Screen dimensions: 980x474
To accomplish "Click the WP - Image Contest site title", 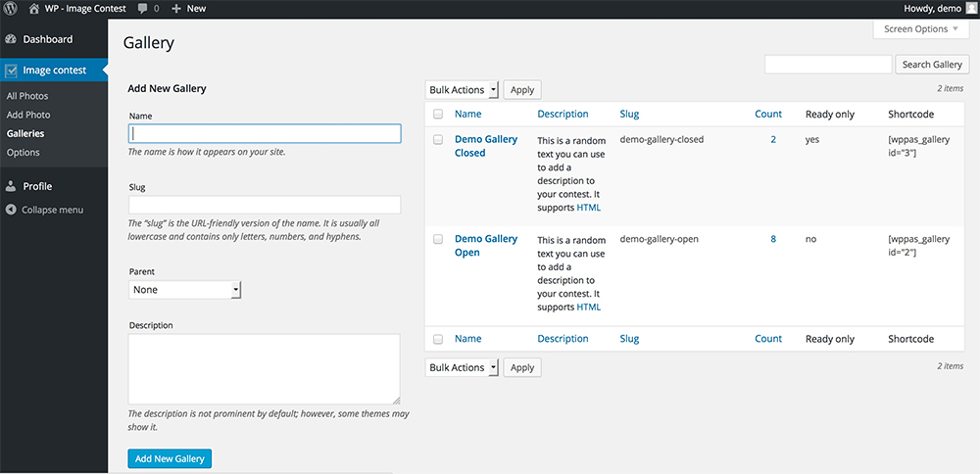I will [x=85, y=9].
